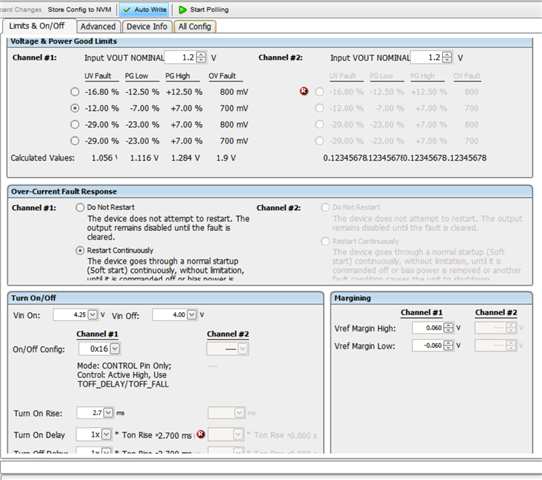The width and height of the screenshot is (542, 480).
Task: Open the Advanced tab
Action: (x=98, y=27)
